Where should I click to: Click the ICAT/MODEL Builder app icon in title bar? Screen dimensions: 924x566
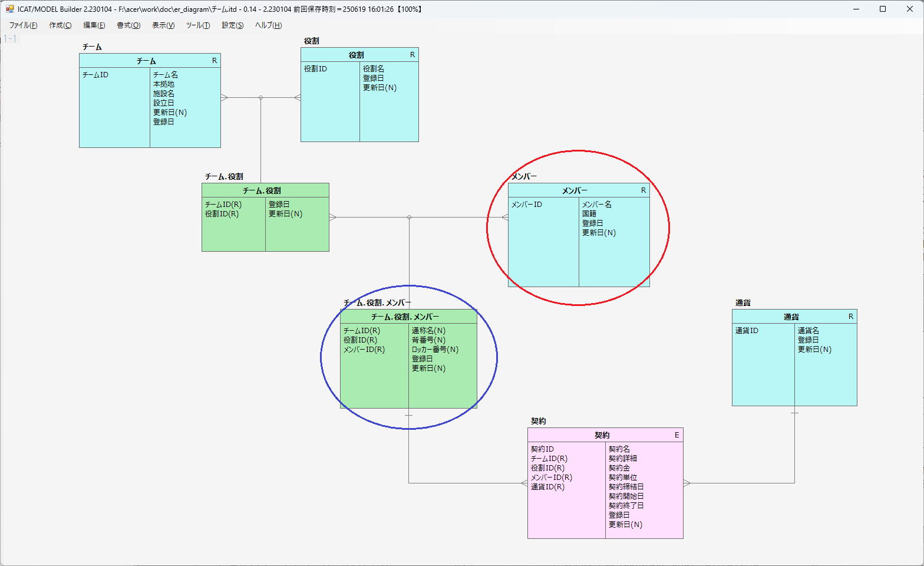10,9
